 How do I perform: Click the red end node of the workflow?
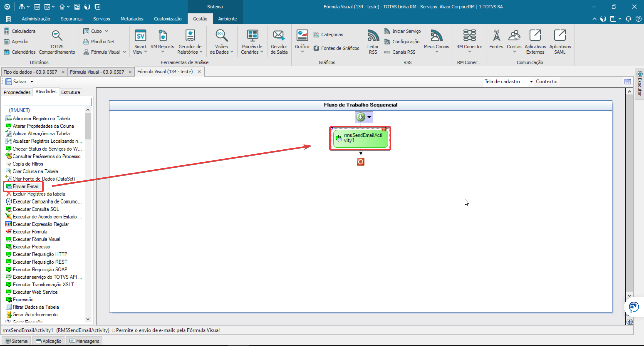(x=361, y=162)
